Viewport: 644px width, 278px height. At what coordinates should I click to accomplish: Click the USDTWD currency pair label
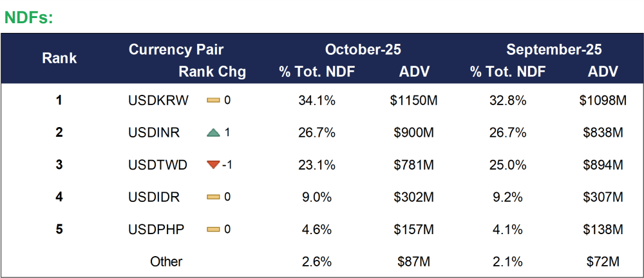158,165
